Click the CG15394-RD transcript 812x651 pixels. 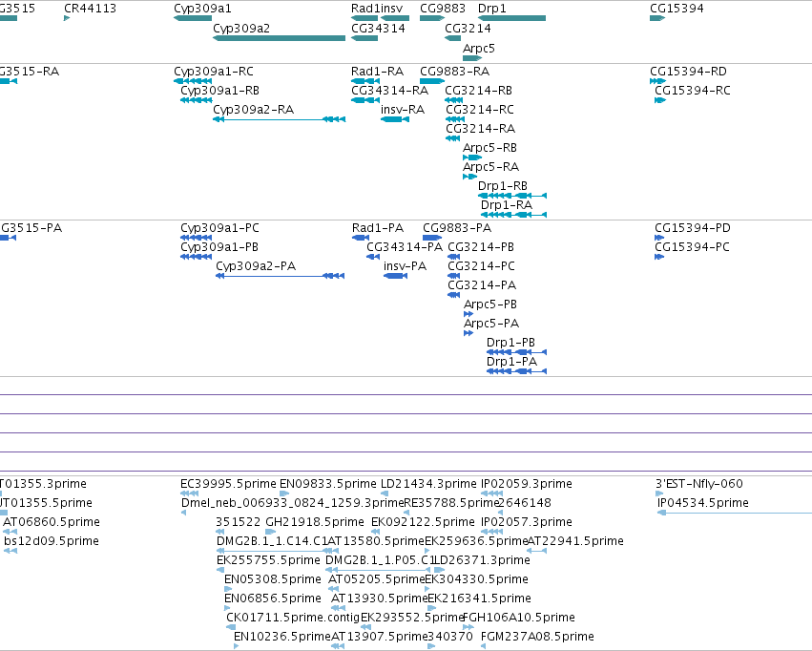click(x=657, y=81)
